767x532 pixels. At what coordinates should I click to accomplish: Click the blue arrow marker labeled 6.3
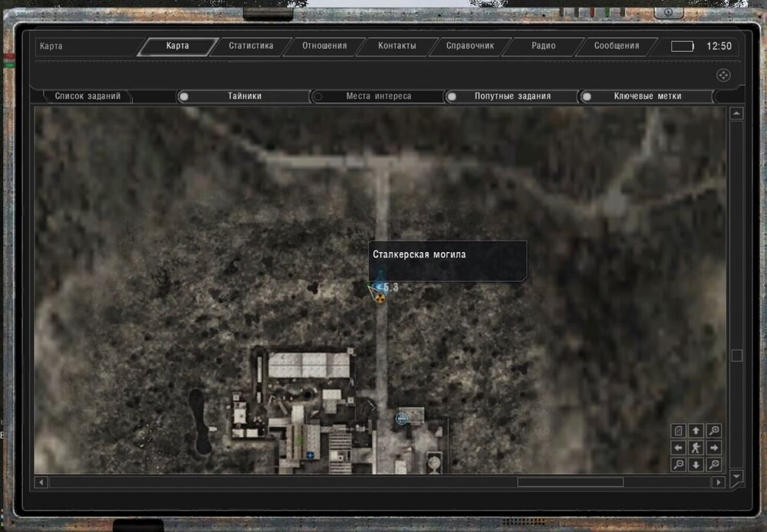point(378,287)
